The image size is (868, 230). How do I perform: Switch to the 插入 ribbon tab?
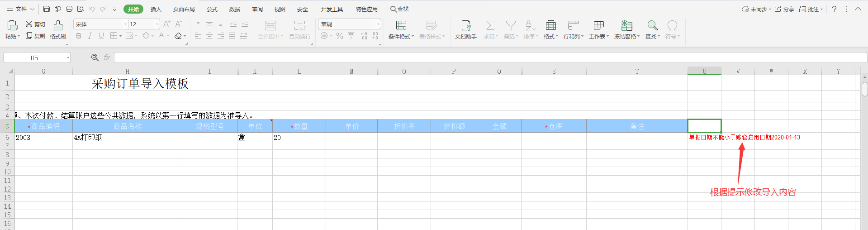point(156,9)
